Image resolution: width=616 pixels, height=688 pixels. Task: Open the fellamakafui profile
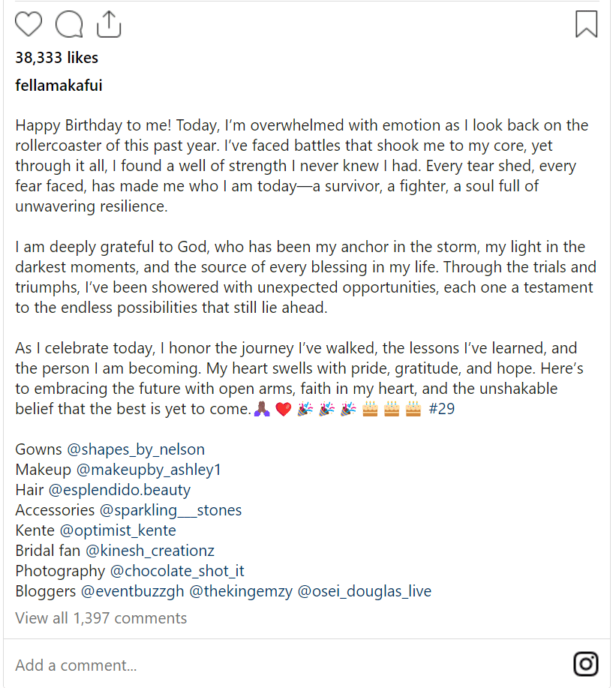click(59, 85)
